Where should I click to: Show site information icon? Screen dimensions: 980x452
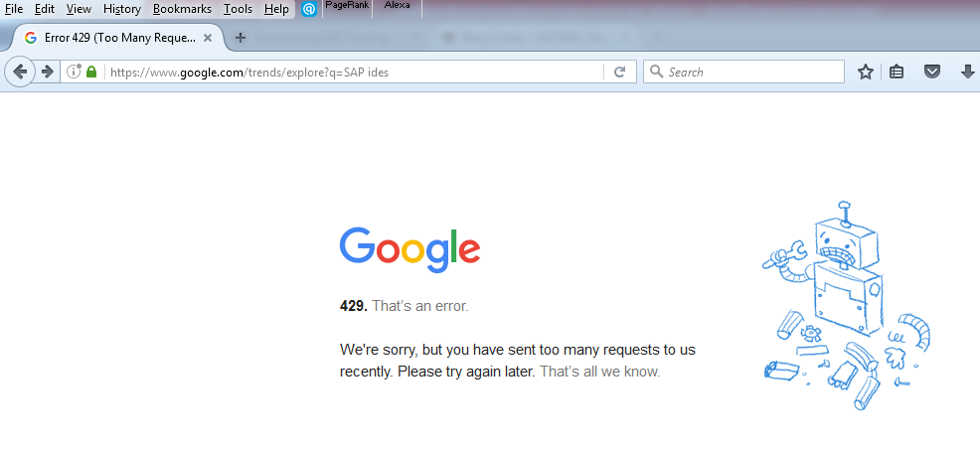tap(74, 72)
